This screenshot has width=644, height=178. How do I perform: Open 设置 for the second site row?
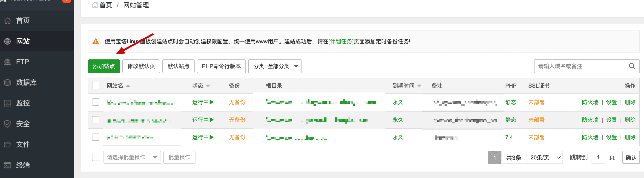[x=612, y=120]
